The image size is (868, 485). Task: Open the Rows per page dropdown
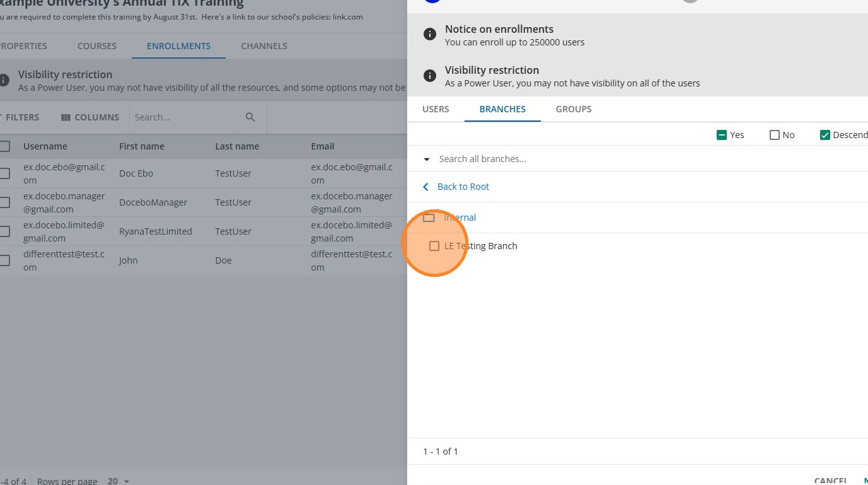[119, 481]
